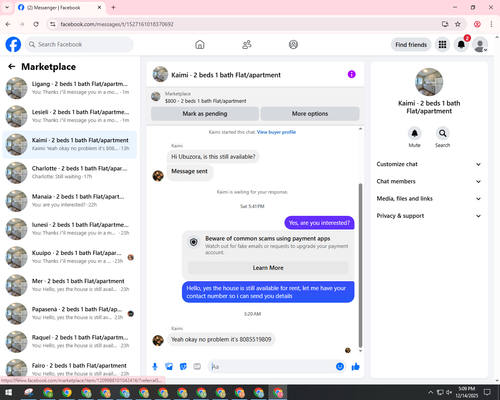Show hidden system tray icons
This screenshot has height=400, width=500.
point(430,392)
